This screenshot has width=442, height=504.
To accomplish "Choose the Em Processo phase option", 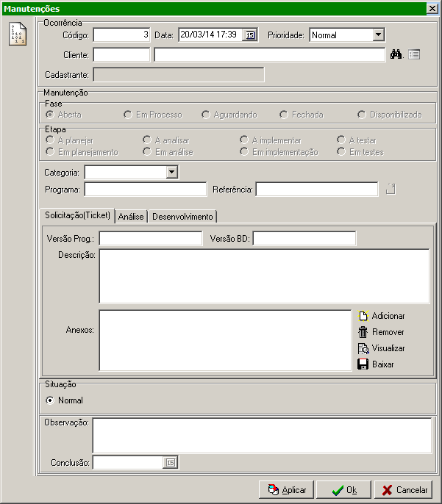I will pyautogui.click(x=129, y=115).
